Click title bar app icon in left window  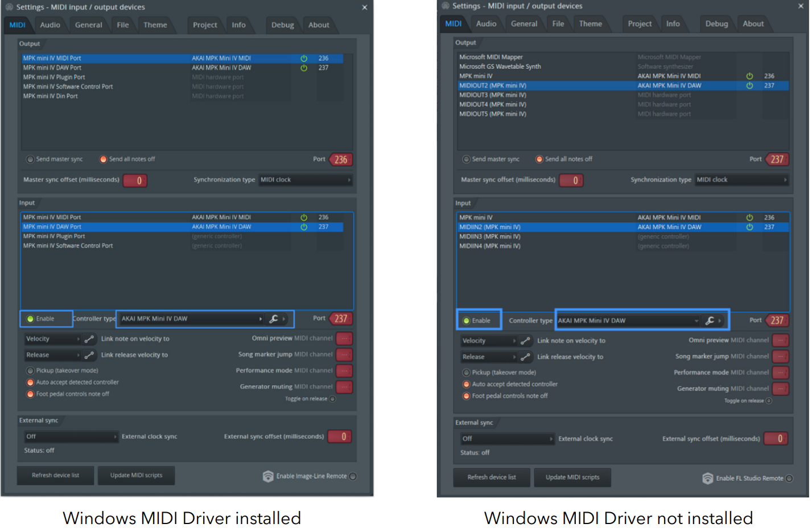tap(9, 7)
